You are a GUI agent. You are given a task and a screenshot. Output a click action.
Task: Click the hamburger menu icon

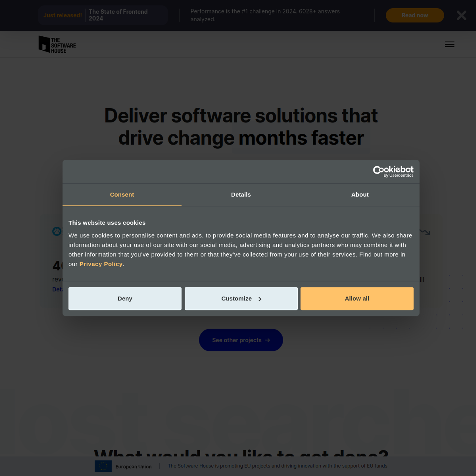[449, 44]
